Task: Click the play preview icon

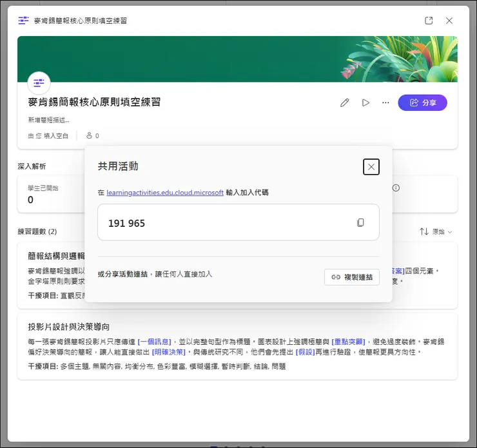Action: [365, 102]
